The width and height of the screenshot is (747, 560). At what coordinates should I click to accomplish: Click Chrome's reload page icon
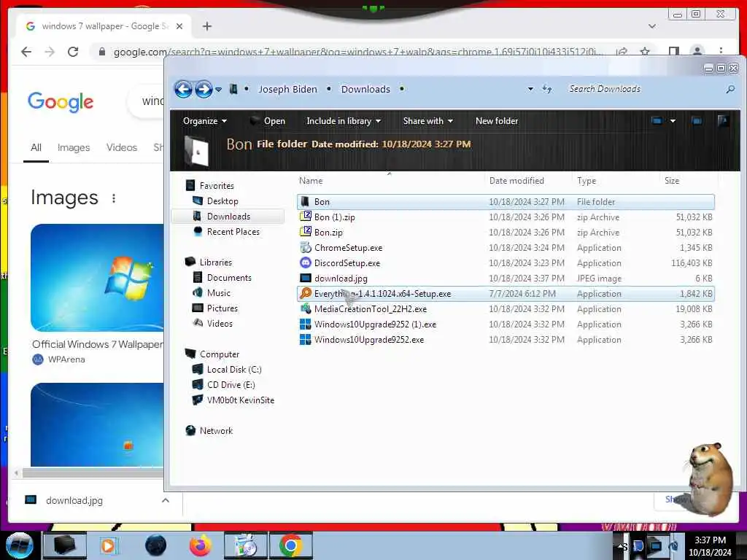coord(72,52)
